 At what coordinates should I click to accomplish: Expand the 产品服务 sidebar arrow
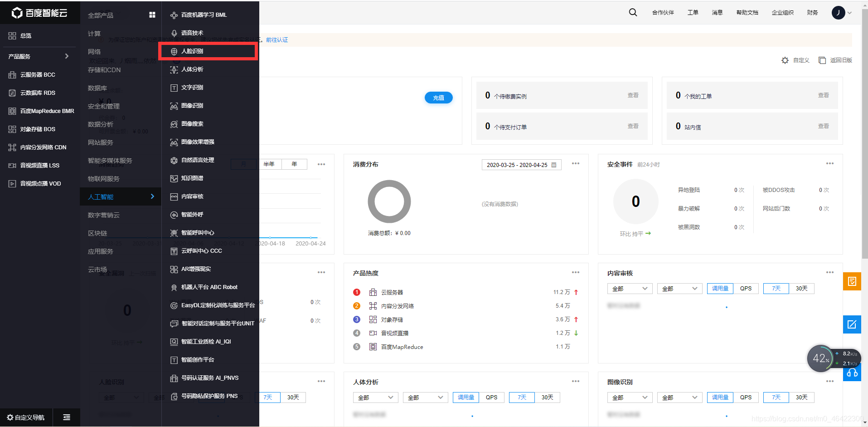(x=67, y=56)
